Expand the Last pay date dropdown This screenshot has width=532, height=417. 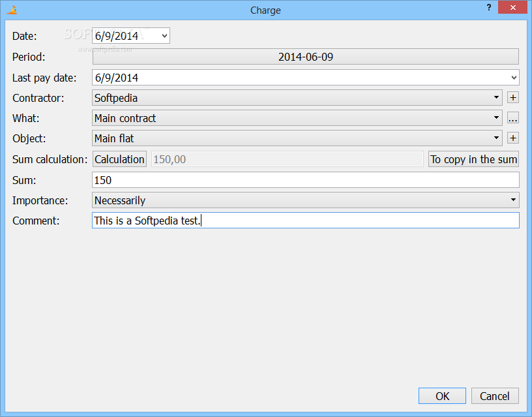pyautogui.click(x=514, y=78)
